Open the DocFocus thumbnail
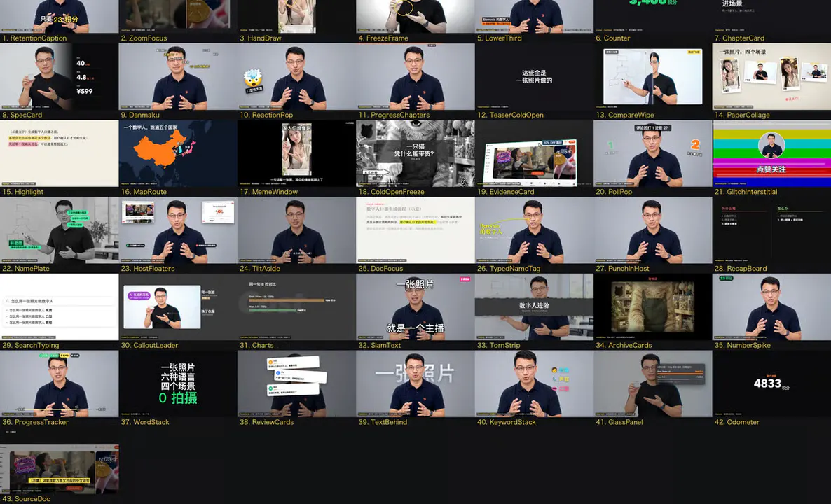Image resolution: width=831 pixels, height=504 pixels. coord(415,230)
